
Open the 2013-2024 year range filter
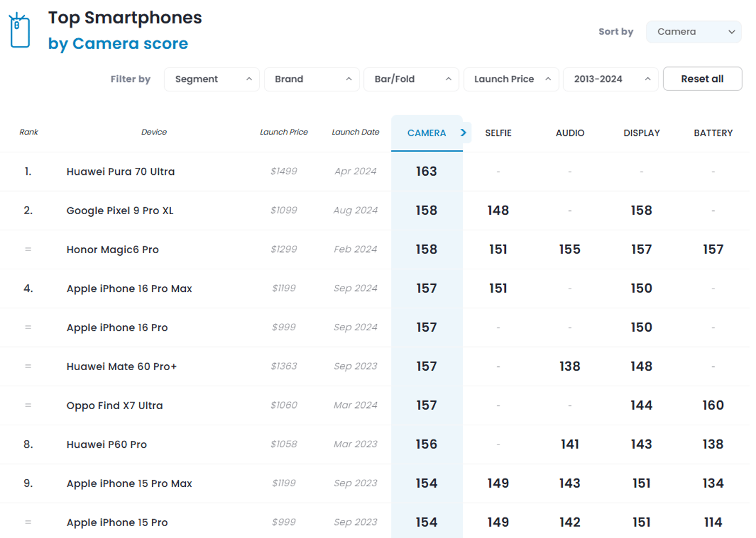pos(610,79)
